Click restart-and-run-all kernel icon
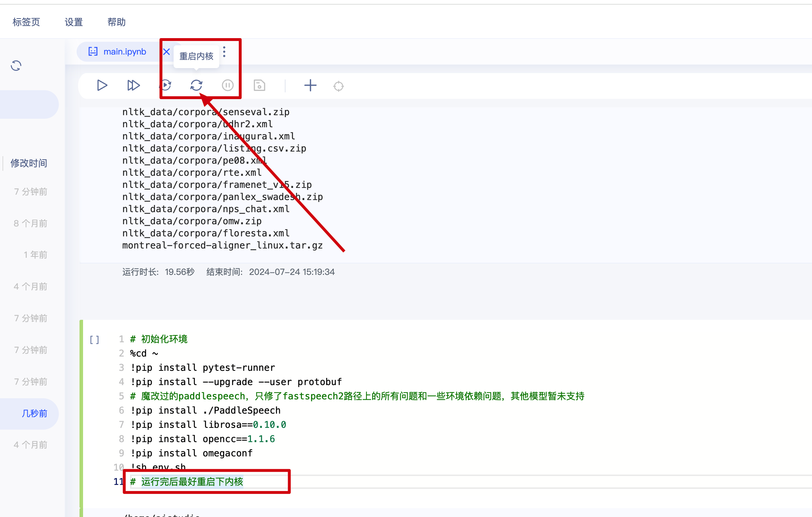This screenshot has height=517, width=812. pyautogui.click(x=165, y=86)
